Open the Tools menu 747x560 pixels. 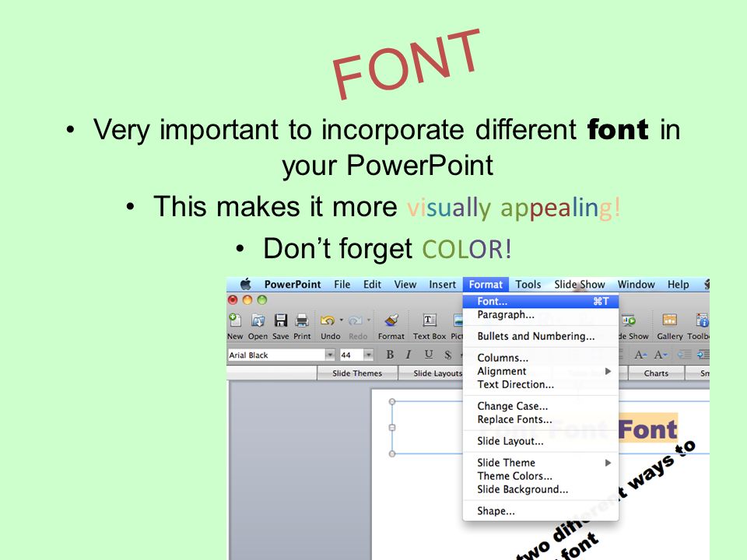(x=528, y=285)
